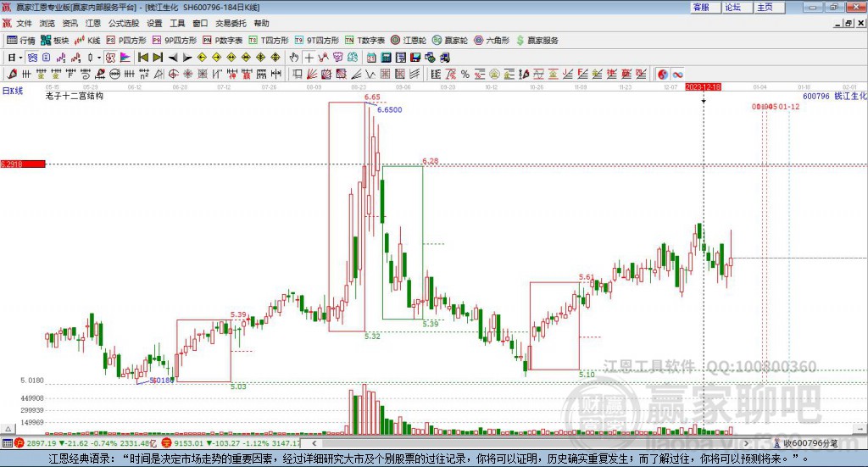Open the P数字表 tool
Image resolution: width=868 pixels, height=467 pixels.
coord(223,41)
